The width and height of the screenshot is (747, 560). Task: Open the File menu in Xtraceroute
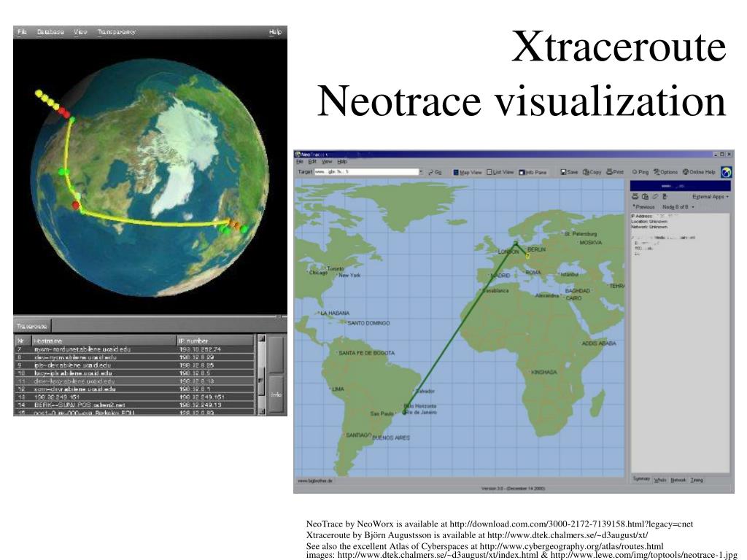point(22,32)
